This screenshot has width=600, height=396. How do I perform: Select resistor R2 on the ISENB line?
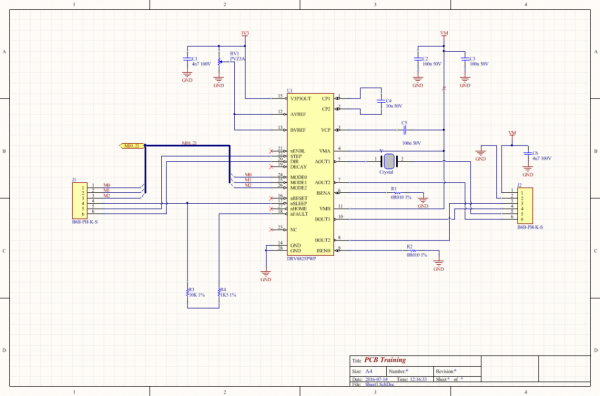[x=412, y=251]
